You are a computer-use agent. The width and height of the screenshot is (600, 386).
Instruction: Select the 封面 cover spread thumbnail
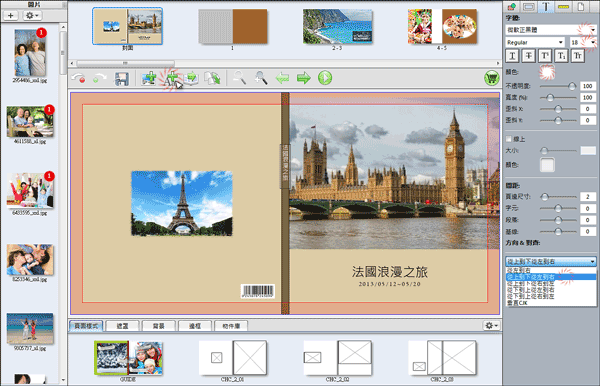tap(127, 26)
